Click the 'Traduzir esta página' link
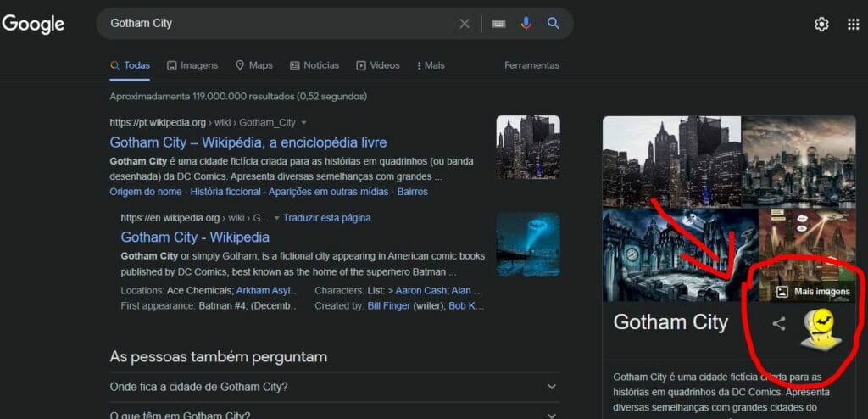 coord(326,218)
